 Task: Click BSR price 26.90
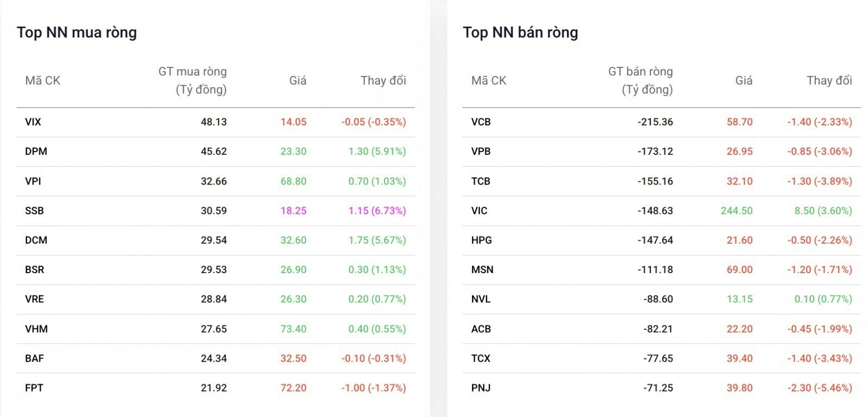tap(293, 270)
